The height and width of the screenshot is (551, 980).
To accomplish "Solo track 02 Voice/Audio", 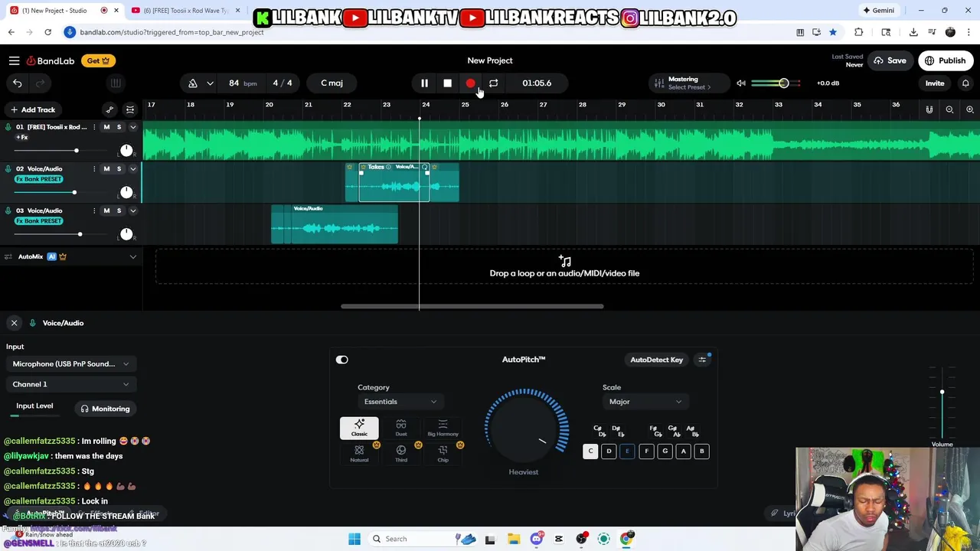I will click(x=119, y=168).
